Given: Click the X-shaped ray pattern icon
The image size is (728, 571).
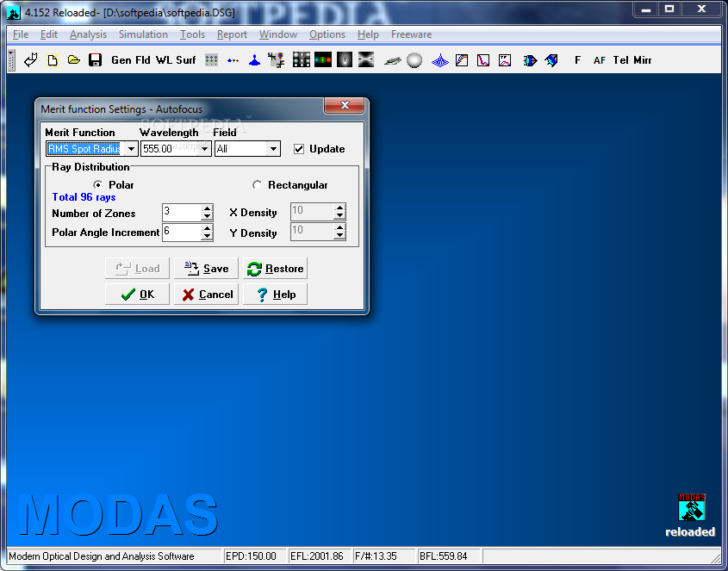Looking at the screenshot, I should click(366, 59).
